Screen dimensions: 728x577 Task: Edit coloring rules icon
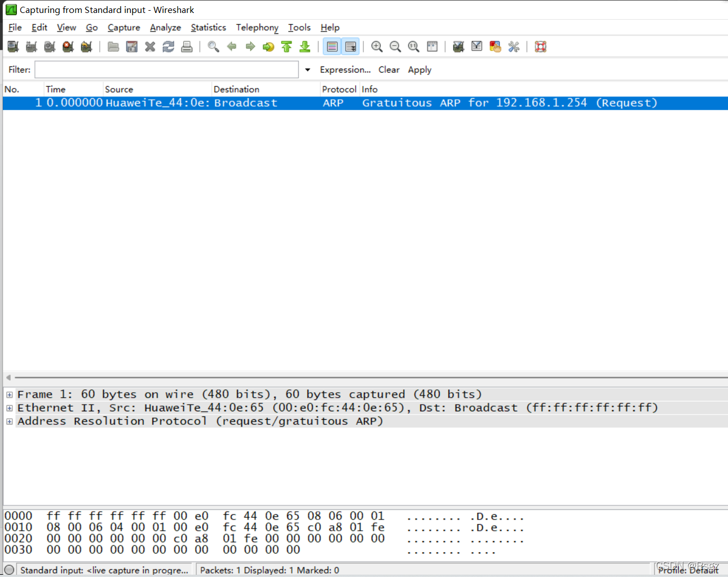pos(495,47)
